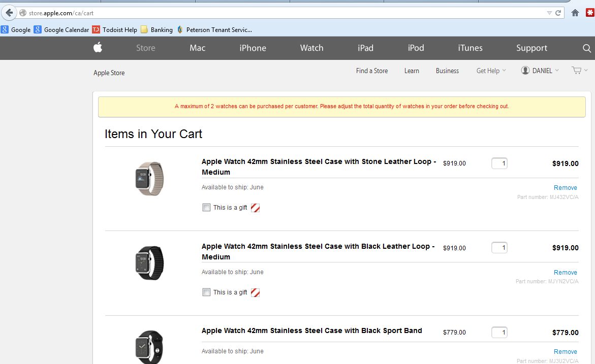Viewport: 595px width, 364px height.
Task: Select iPad in the navigation bar
Action: tap(365, 48)
